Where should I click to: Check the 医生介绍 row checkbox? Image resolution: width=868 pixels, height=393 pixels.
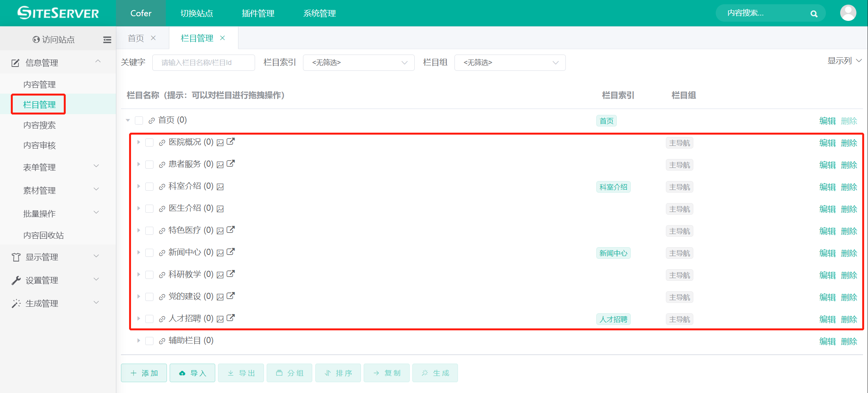(x=150, y=209)
